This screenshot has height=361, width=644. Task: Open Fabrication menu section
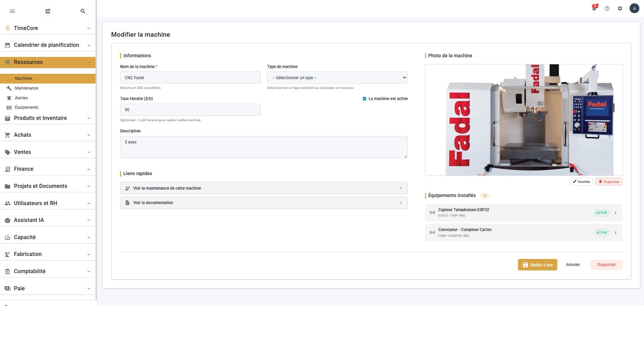pyautogui.click(x=48, y=254)
